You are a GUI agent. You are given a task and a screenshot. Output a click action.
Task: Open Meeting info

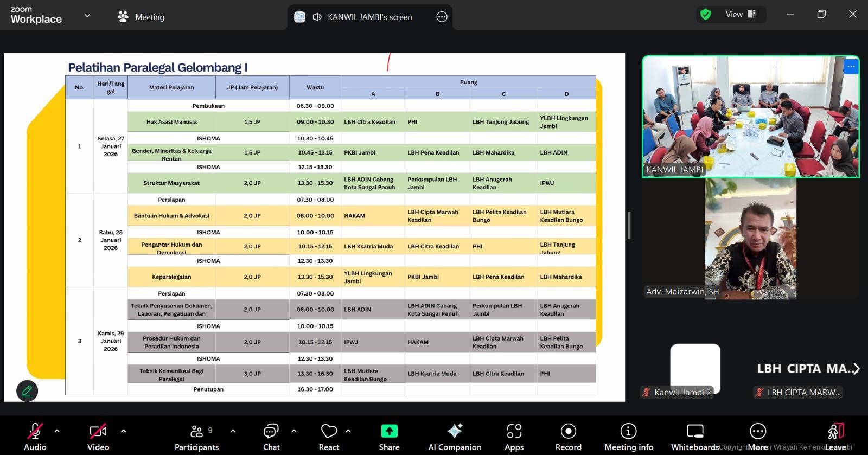click(628, 437)
